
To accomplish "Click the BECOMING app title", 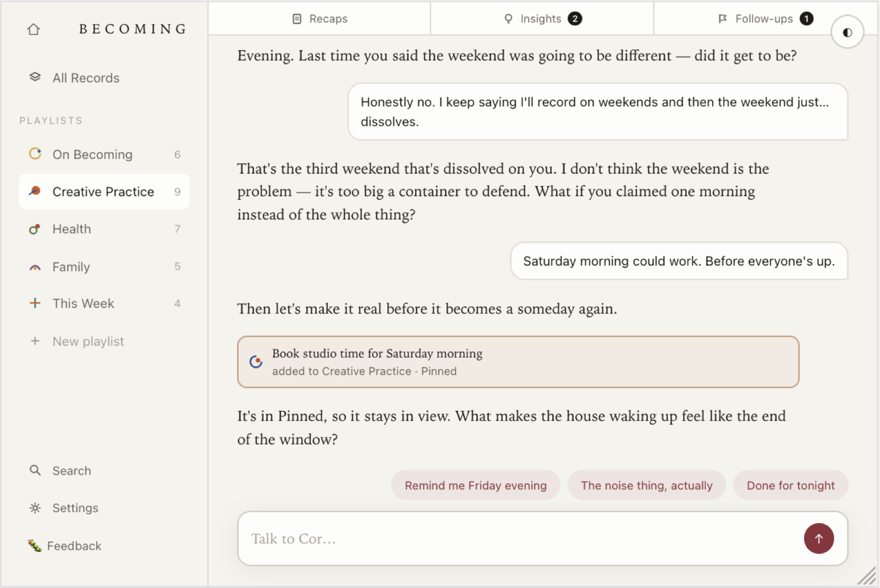I will (133, 29).
